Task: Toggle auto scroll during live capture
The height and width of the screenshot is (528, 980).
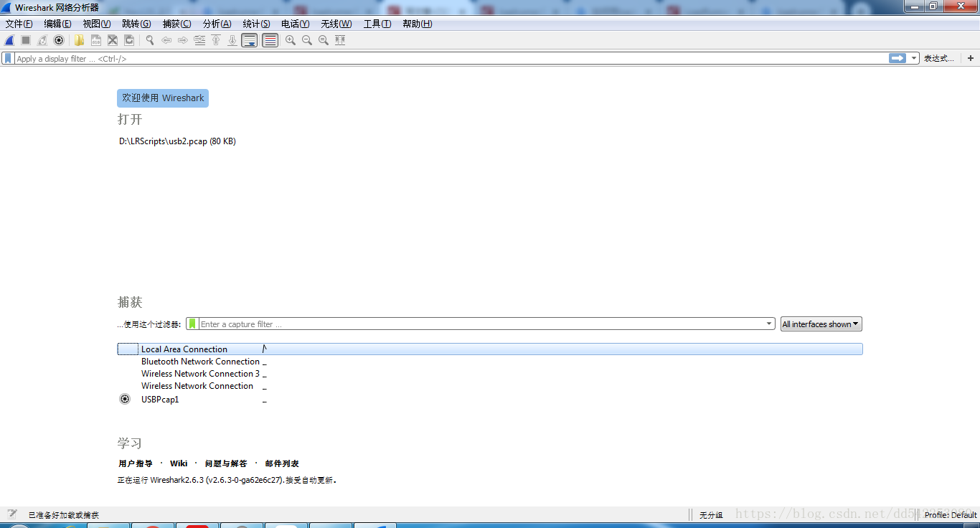Action: tap(250, 40)
